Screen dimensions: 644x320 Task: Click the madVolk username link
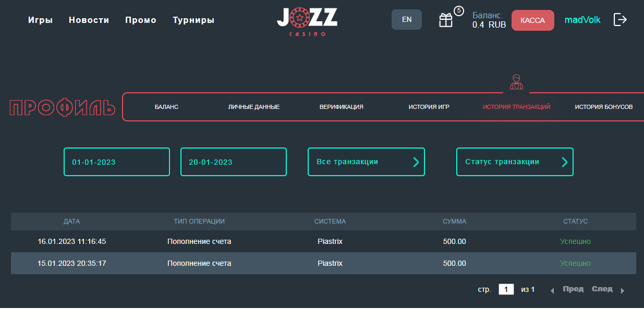(x=582, y=20)
